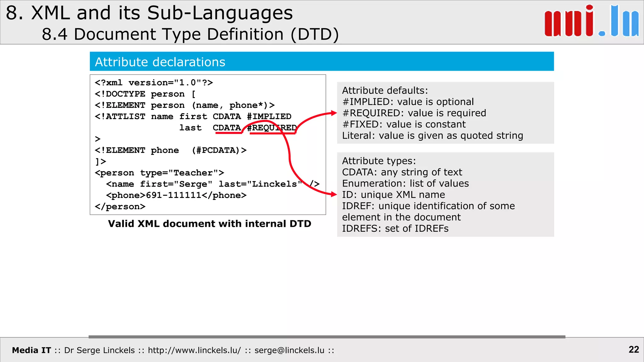Click the 'Attribute defaults:' heading
The image size is (644, 362).
click(x=385, y=90)
